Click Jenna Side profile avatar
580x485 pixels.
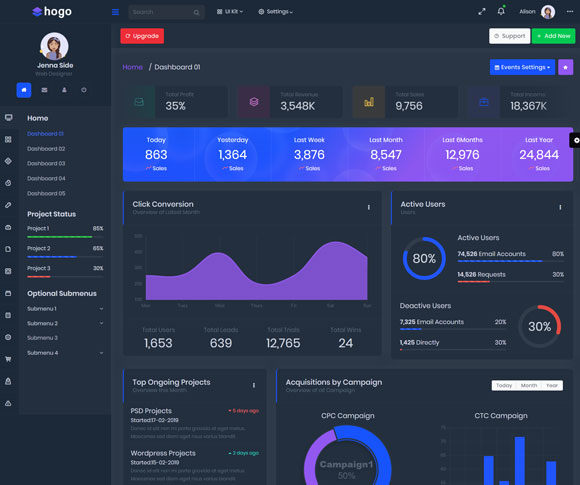(54, 46)
